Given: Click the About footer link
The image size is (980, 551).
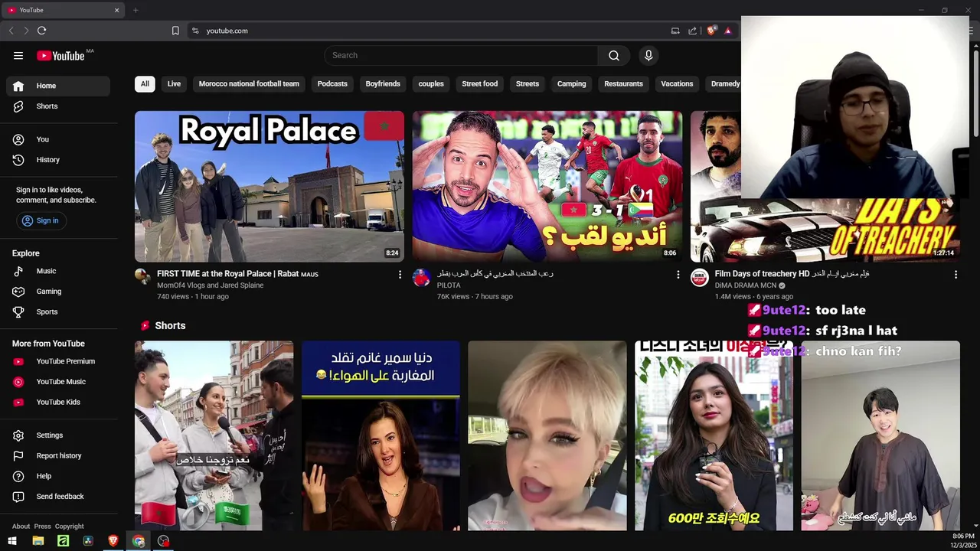Looking at the screenshot, I should [x=21, y=527].
